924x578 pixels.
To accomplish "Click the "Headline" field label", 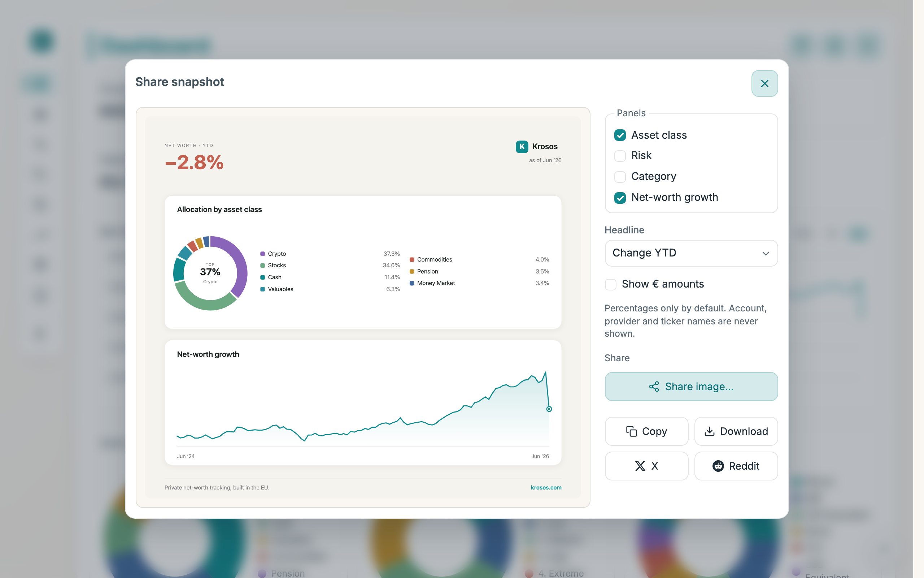I will point(624,230).
